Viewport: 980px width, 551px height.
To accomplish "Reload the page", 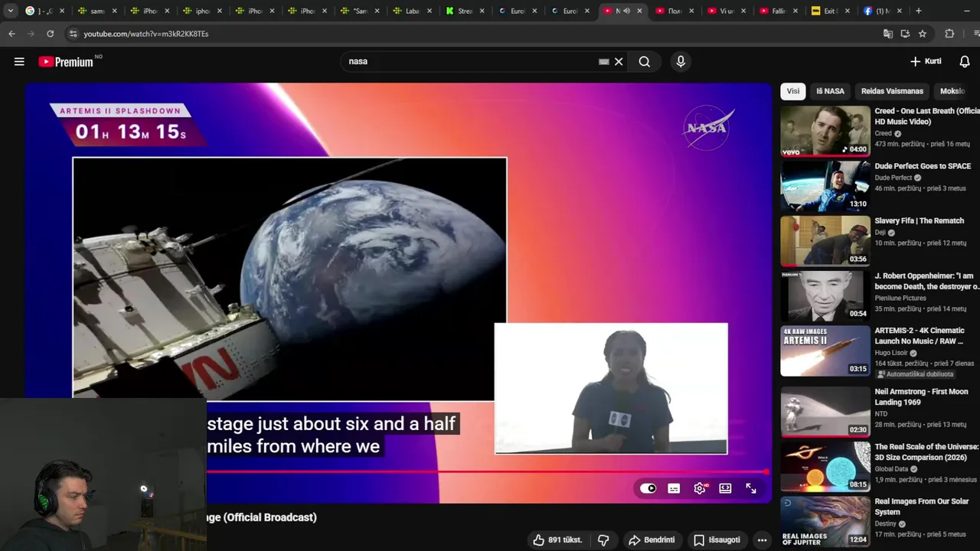I will pyautogui.click(x=51, y=34).
